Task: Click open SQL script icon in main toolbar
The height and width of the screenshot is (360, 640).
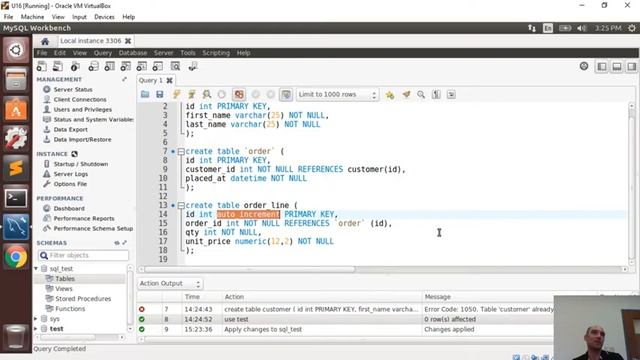Action: click(x=58, y=67)
